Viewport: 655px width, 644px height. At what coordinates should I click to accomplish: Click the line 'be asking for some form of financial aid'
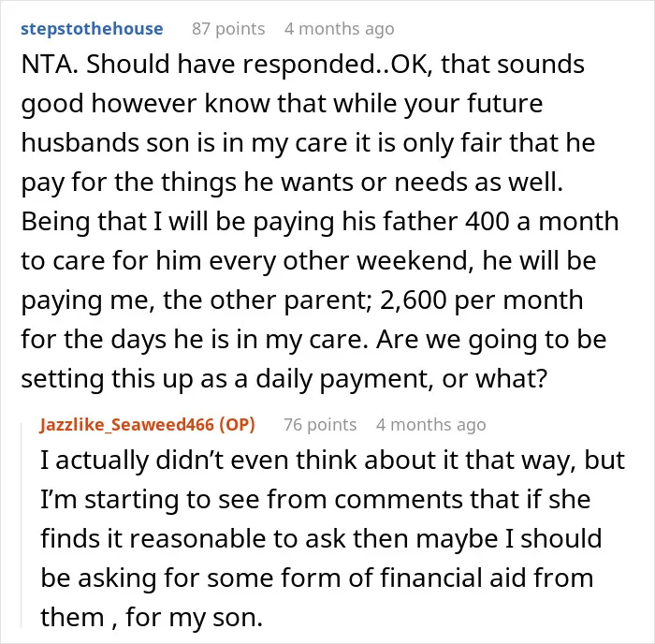click(317, 578)
